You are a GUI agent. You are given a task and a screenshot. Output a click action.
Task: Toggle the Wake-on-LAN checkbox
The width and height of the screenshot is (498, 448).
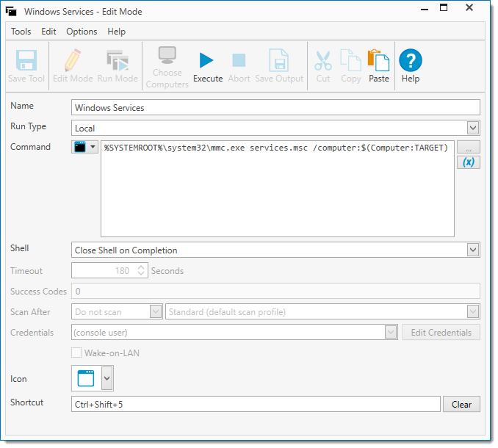click(x=76, y=353)
